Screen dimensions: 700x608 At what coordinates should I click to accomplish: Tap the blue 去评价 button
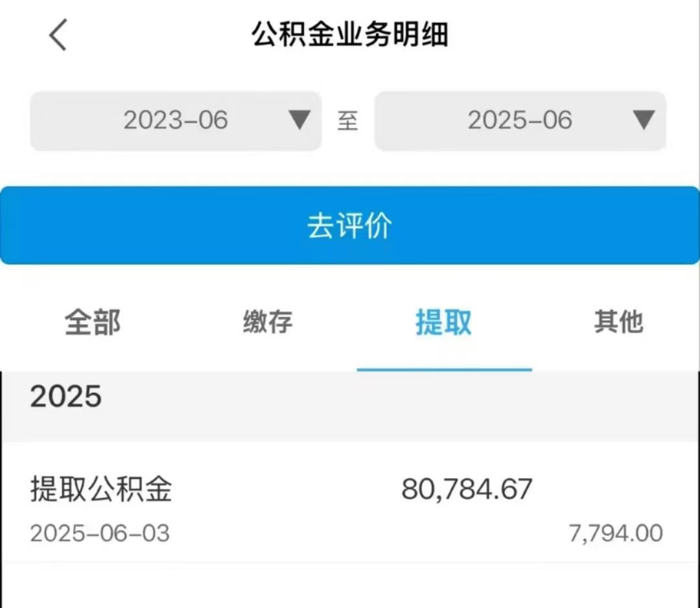350,226
